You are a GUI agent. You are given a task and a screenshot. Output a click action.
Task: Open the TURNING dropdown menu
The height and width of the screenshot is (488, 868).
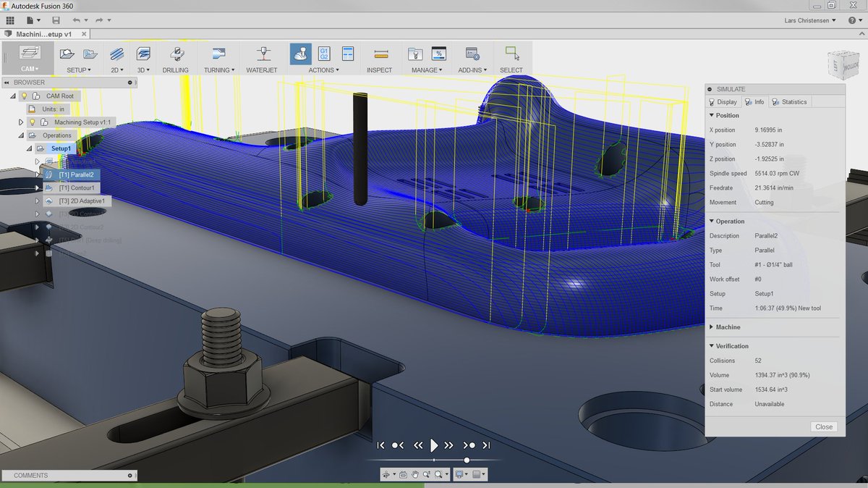pos(219,70)
